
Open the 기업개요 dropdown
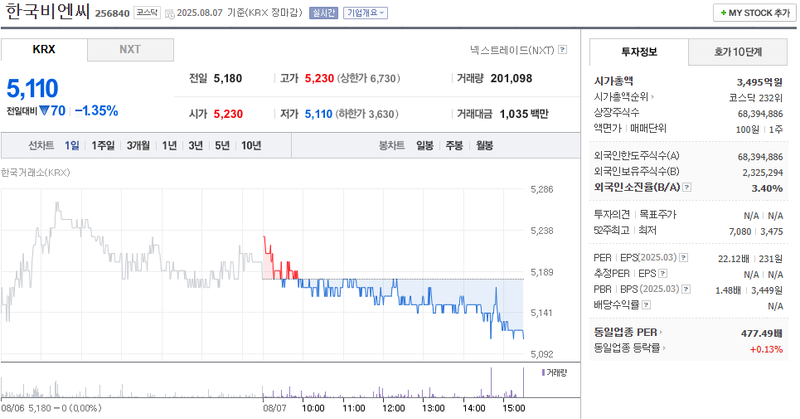point(365,13)
